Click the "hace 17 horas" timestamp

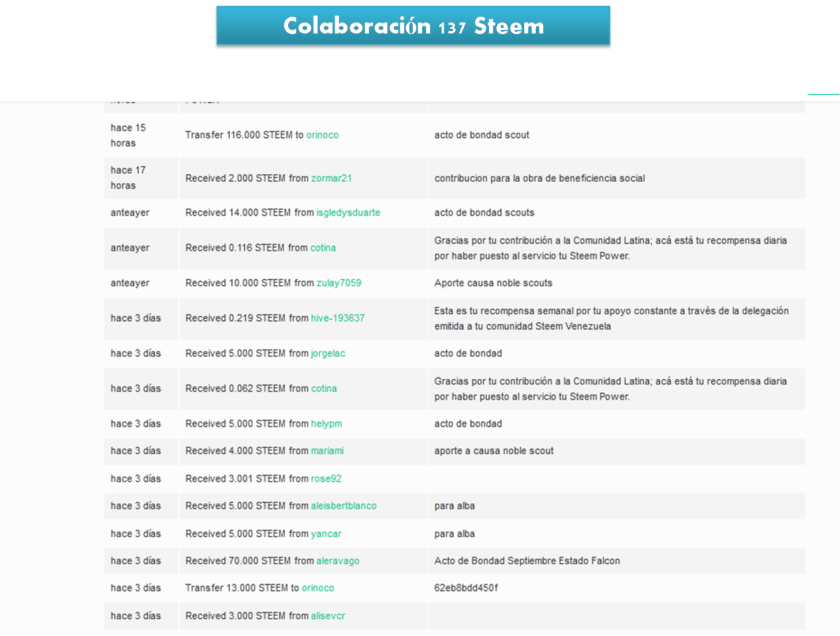[128, 178]
